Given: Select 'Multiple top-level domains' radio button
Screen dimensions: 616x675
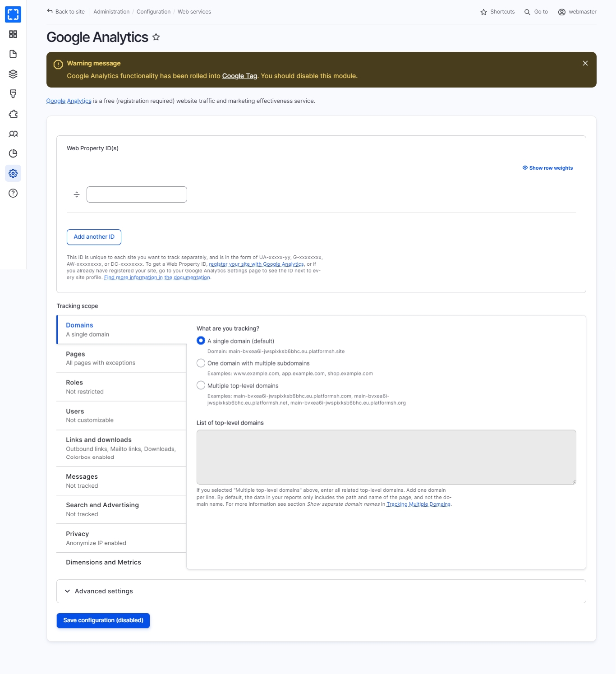Looking at the screenshot, I should [x=201, y=385].
